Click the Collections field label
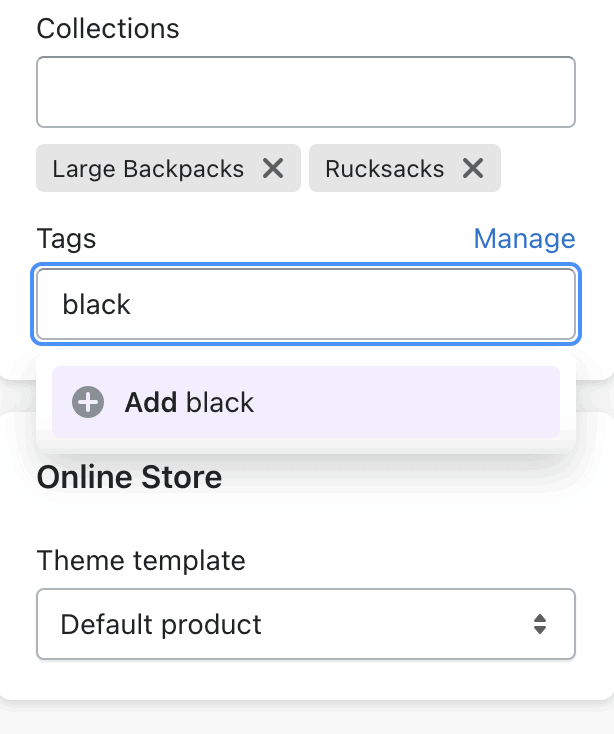The image size is (614, 734). pos(108,29)
